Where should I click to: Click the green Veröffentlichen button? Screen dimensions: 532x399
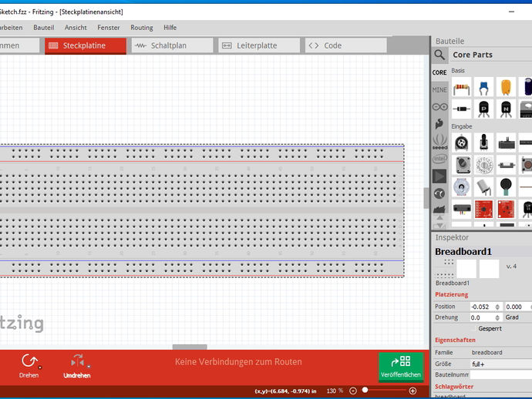coord(401,367)
